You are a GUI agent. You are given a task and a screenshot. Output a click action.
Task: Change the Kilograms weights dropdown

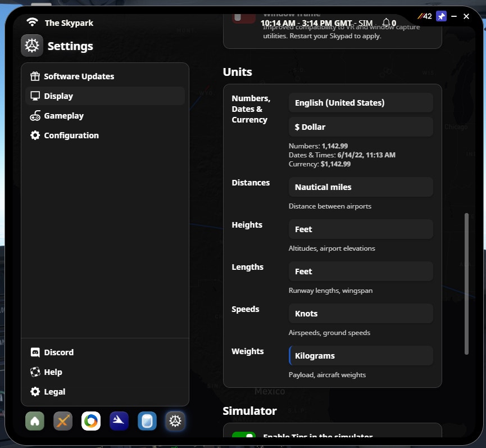(x=361, y=356)
